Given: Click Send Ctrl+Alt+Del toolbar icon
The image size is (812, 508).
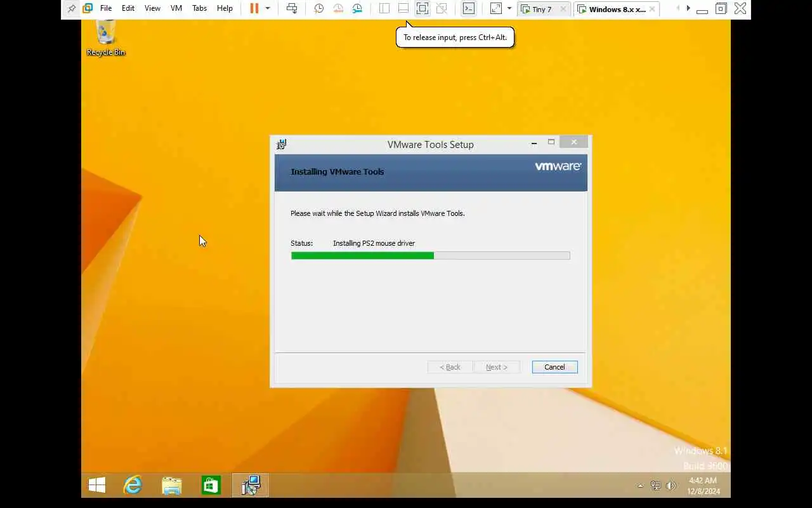Looking at the screenshot, I should click(x=292, y=8).
